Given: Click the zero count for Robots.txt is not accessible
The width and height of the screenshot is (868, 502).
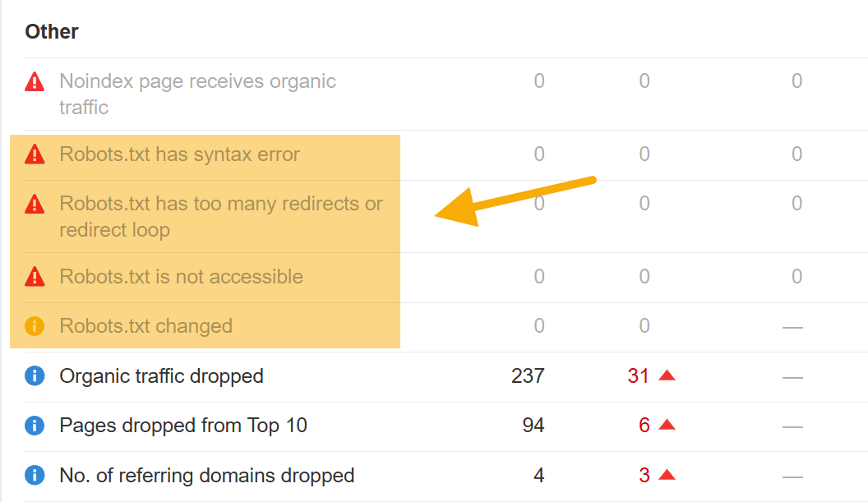Looking at the screenshot, I should click(538, 277).
